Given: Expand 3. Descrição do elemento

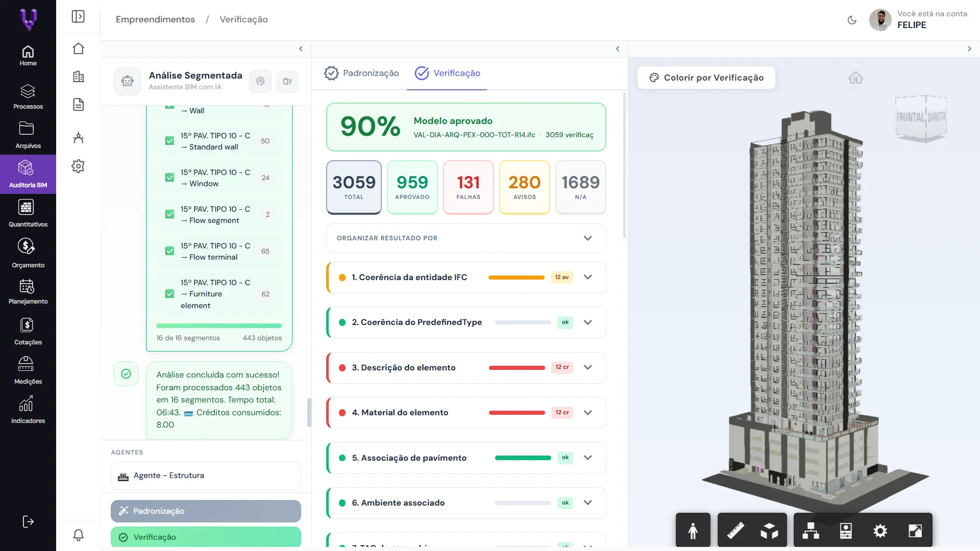Looking at the screenshot, I should tap(587, 367).
